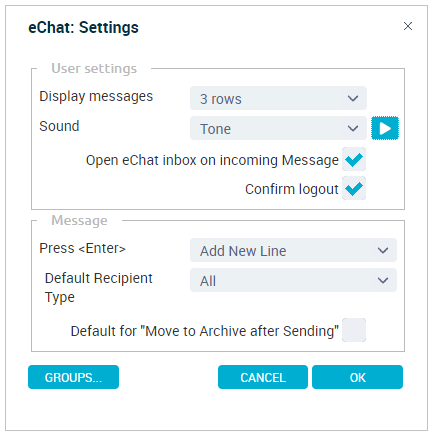This screenshot has height=436, width=434.
Task: Close the eChat Settings dialog
Action: coord(408,26)
